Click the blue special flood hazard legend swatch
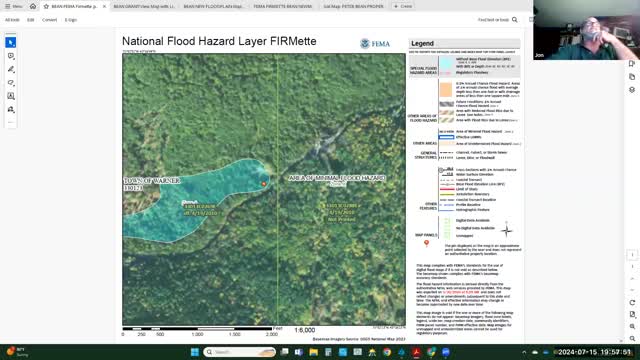Image resolution: width=640 pixels, height=360 pixels. click(x=446, y=63)
